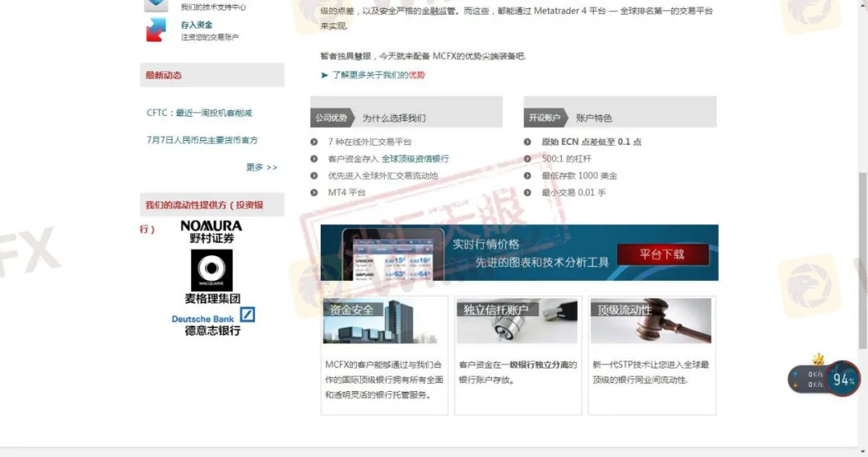Click the bullet icon beside 7 种在线外汇交易平台
Viewport: 868px width, 457px height.
(314, 142)
